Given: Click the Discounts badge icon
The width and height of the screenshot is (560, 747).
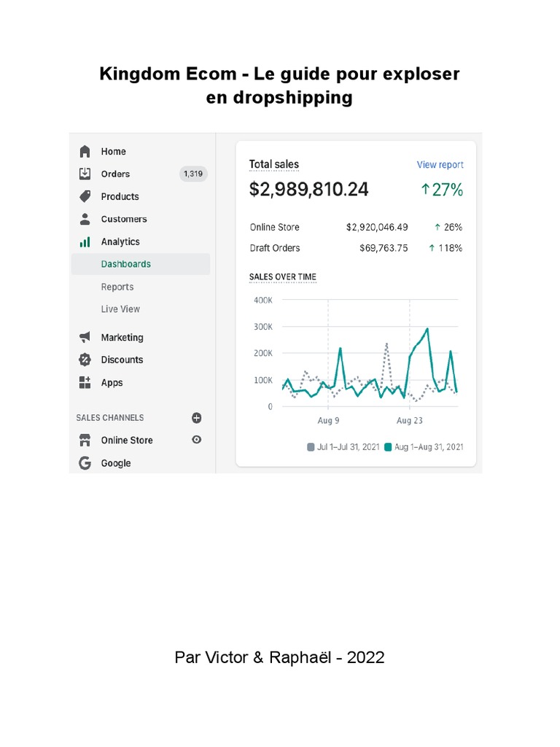Looking at the screenshot, I should 85,360.
